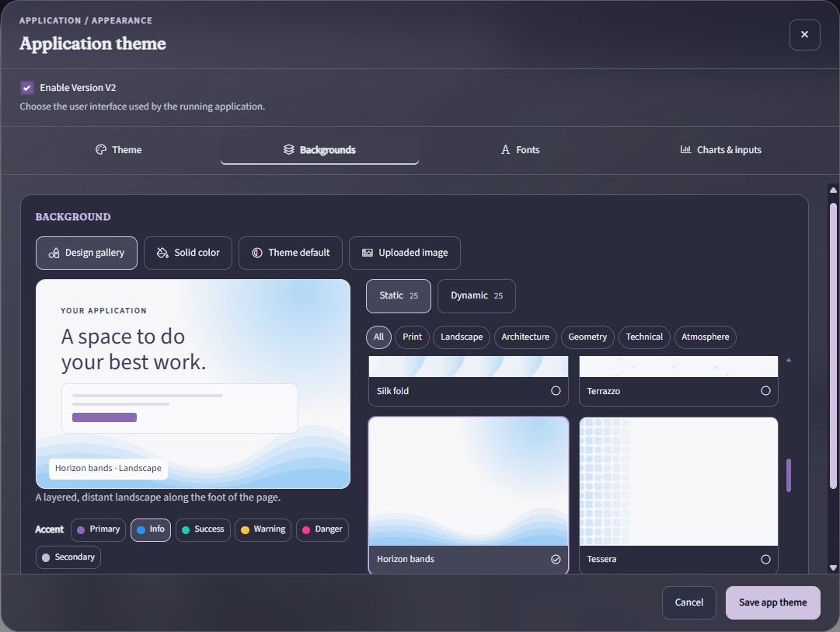Filter backgrounds by All
The image size is (840, 632).
tap(378, 337)
